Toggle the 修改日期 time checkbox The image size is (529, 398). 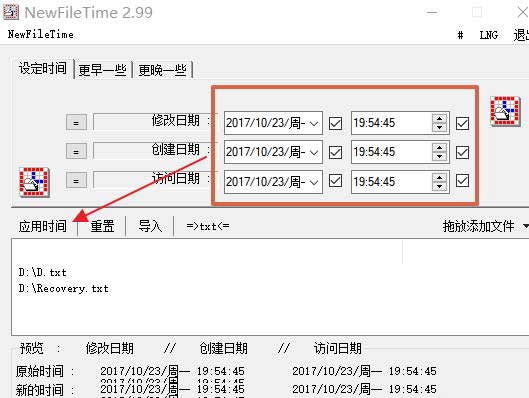coord(462,123)
